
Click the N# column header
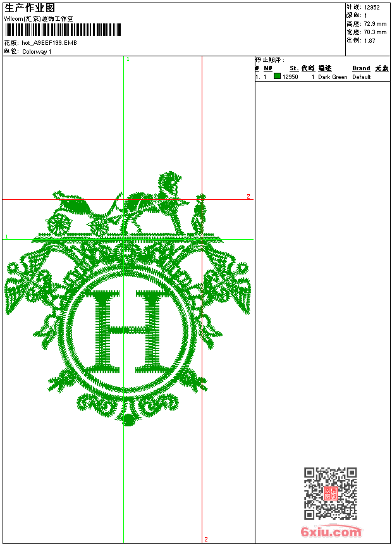click(x=268, y=68)
